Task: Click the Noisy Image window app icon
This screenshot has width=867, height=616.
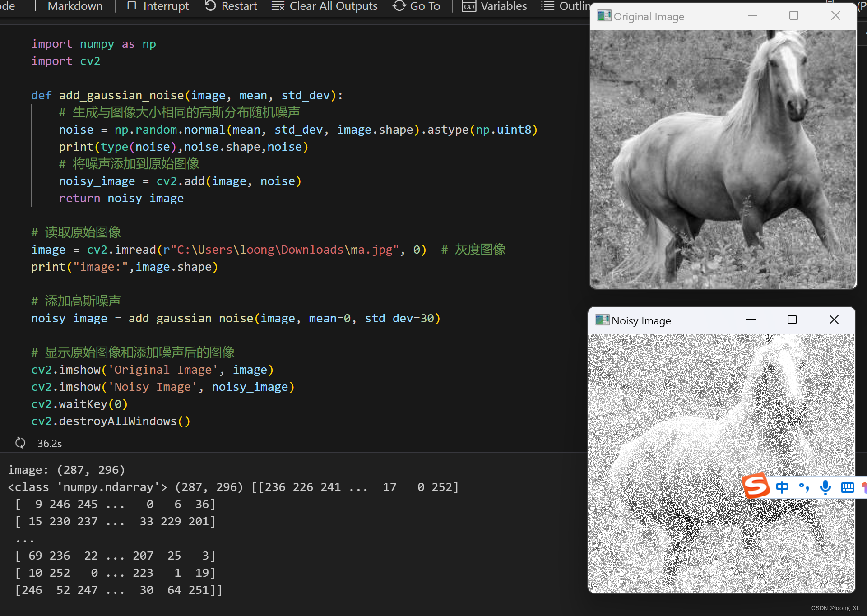Action: [x=602, y=320]
